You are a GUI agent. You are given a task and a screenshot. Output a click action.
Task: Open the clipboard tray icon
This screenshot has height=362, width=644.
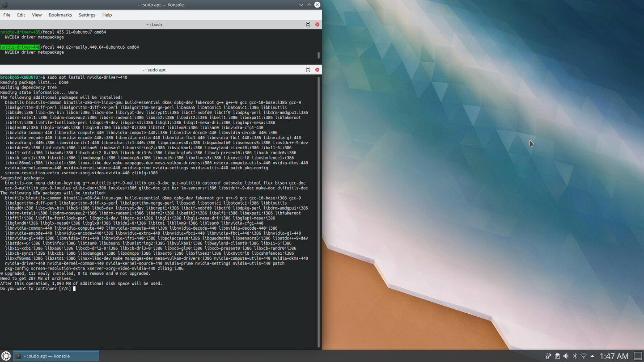(557, 356)
